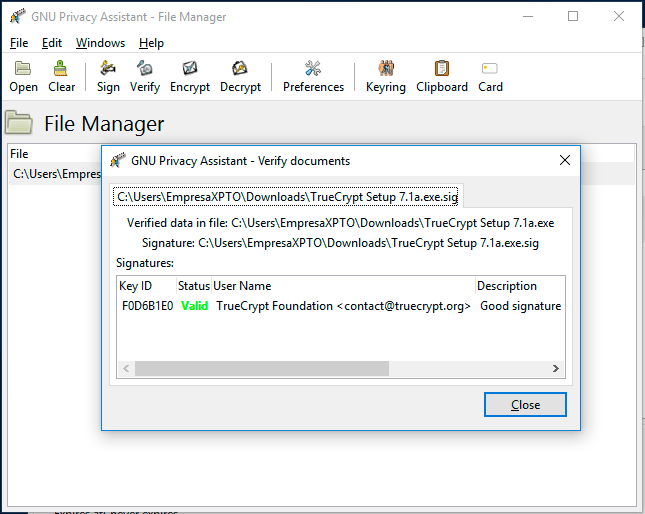The width and height of the screenshot is (645, 514).
Task: Open the Windows menu
Action: point(100,43)
